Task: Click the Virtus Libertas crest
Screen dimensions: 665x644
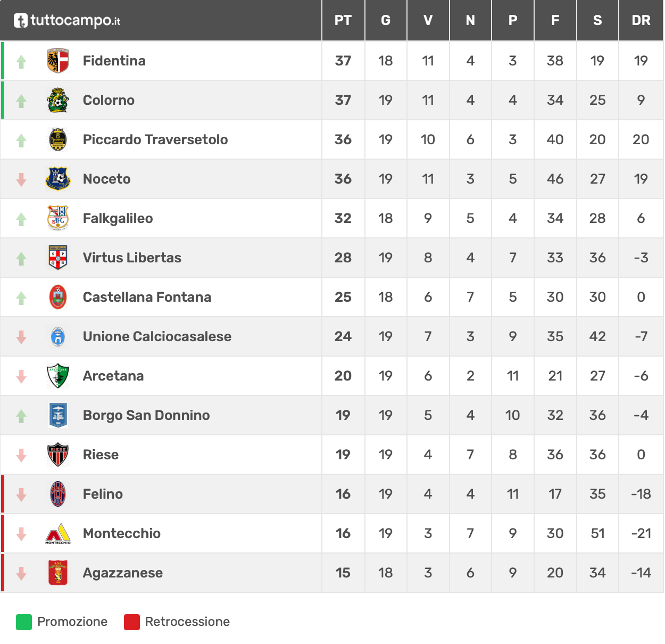Action: [x=58, y=258]
